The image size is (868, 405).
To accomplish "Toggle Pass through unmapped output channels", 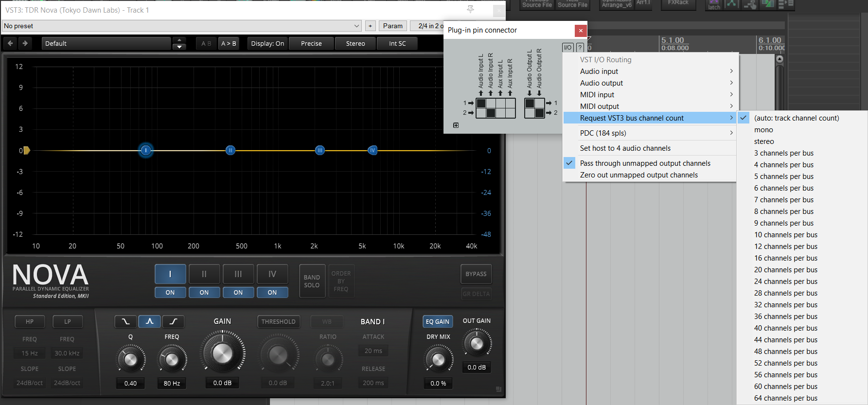I will pos(651,163).
